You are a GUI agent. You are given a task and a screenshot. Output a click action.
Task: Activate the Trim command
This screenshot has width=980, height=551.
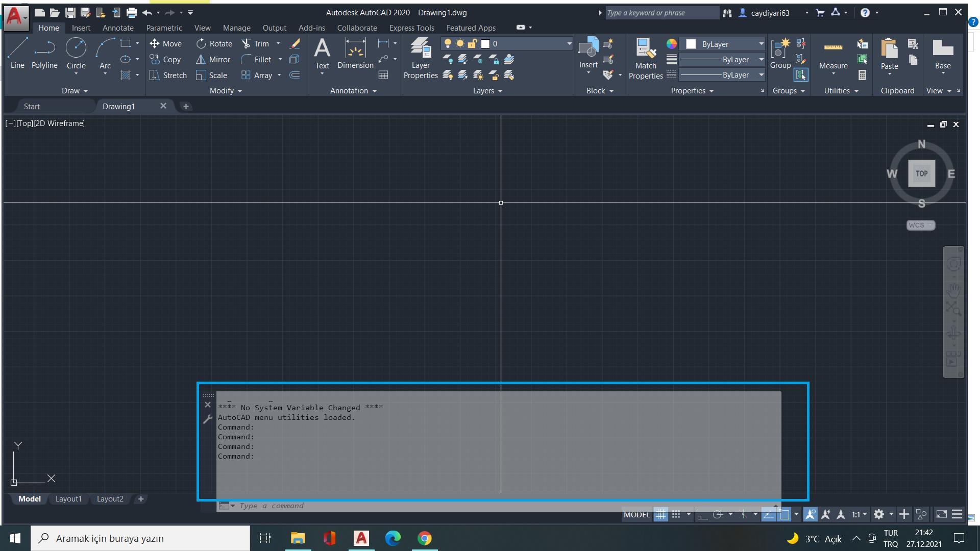(255, 44)
